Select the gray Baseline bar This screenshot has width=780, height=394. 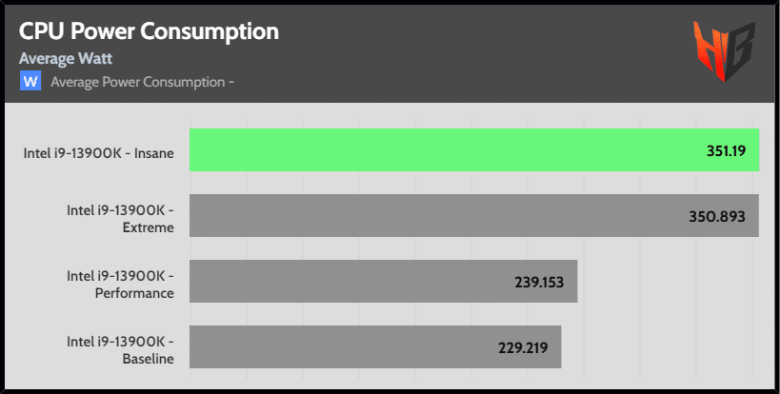[x=375, y=347]
